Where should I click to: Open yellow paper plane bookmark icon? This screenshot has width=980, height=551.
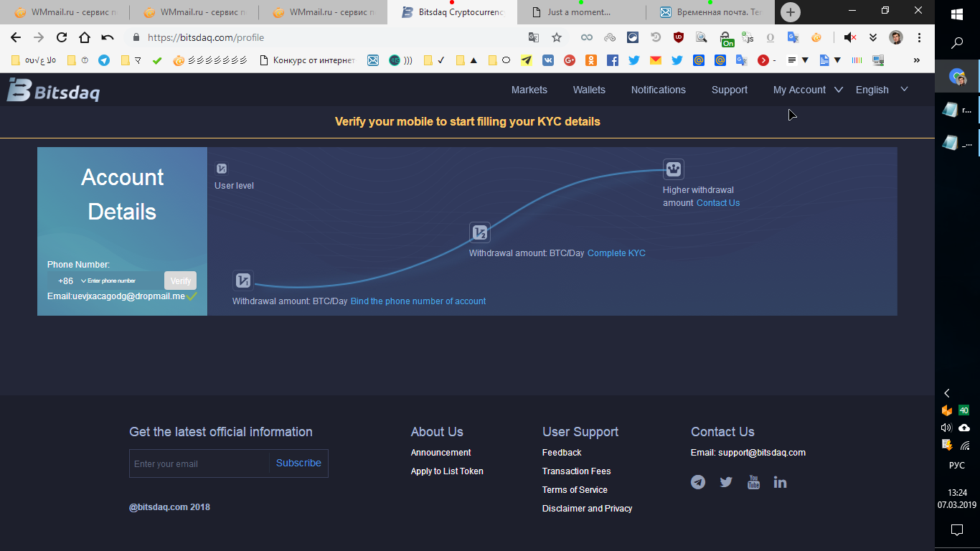click(x=527, y=60)
